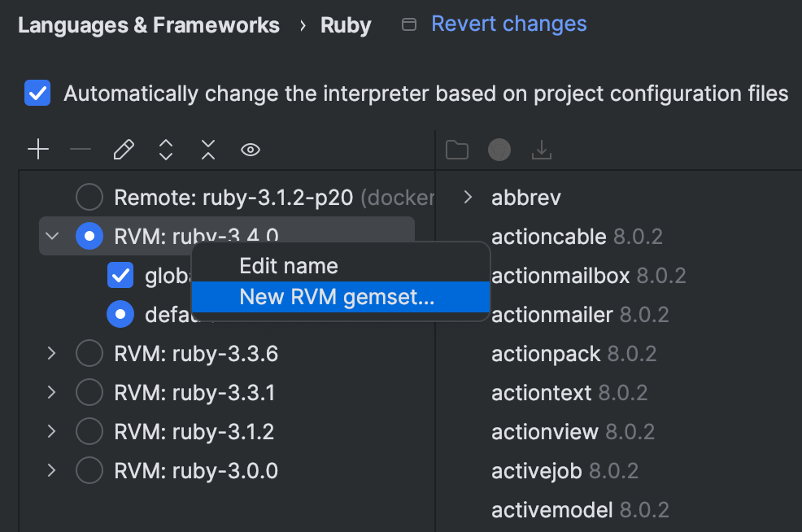802x532 pixels.
Task: Click the Expand all icon
Action: 166,150
